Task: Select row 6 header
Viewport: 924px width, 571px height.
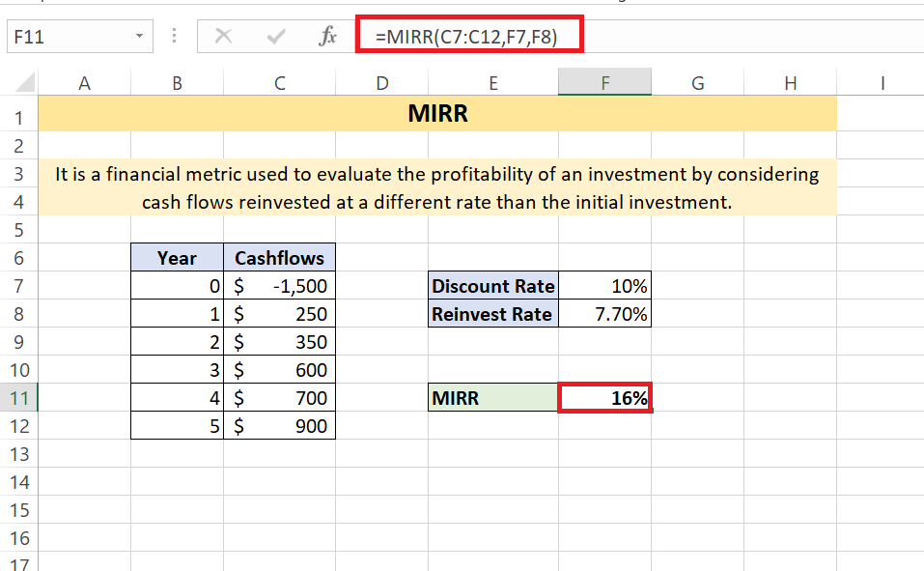Action: tap(19, 258)
